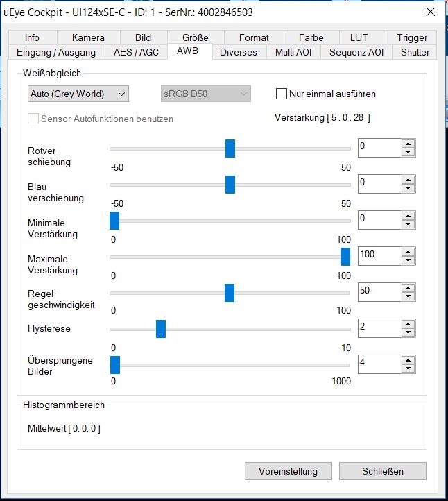This screenshot has width=448, height=501.
Task: Switch to the Trigger tab
Action: click(412, 37)
